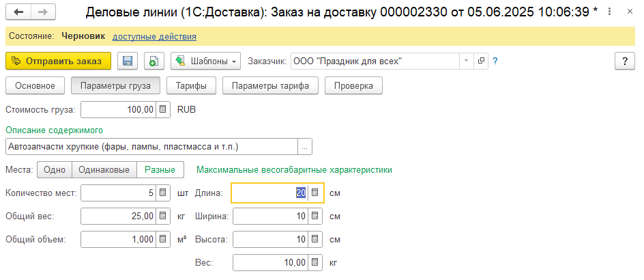Open calculator for Количество мест field
The height and width of the screenshot is (280, 644).
[x=163, y=193]
